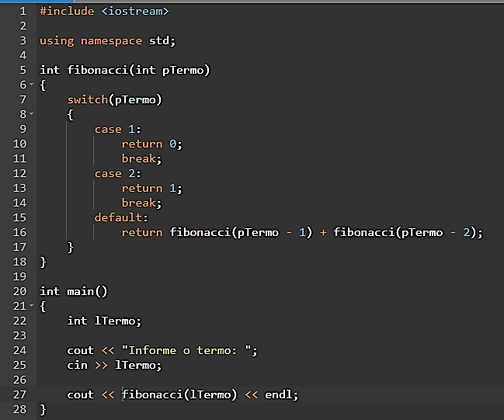This screenshot has width=504, height=420.
Task: Click the closing brace on line 17
Action: (x=71, y=248)
